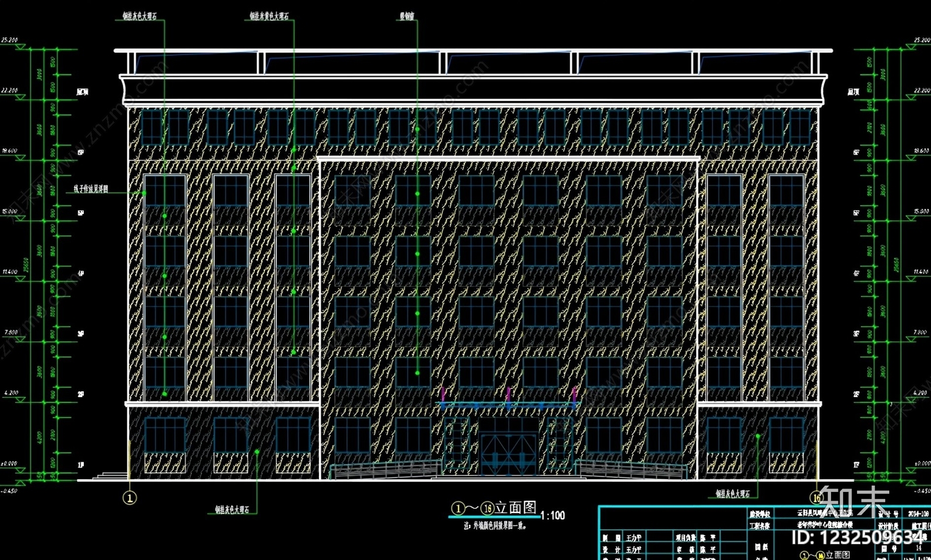Select axis bubble 16 below the right corner
The width and height of the screenshot is (931, 560).
[816, 498]
